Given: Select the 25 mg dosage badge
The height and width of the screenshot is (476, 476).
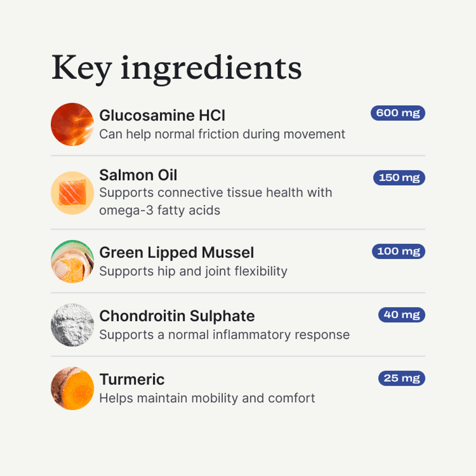Looking at the screenshot, I should tap(402, 378).
